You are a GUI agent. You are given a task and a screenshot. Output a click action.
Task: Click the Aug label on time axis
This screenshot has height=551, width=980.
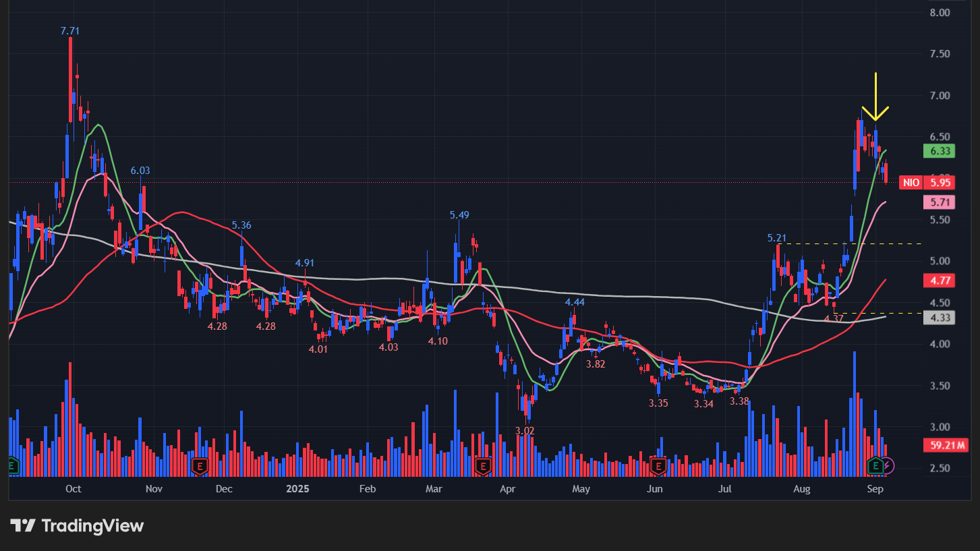[x=802, y=488]
